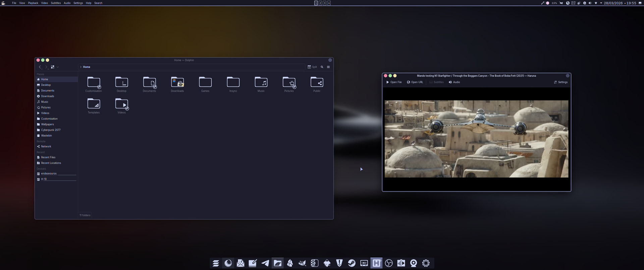This screenshot has height=270, width=644.
Task: Launch GIMP from the dock
Action: point(302,263)
